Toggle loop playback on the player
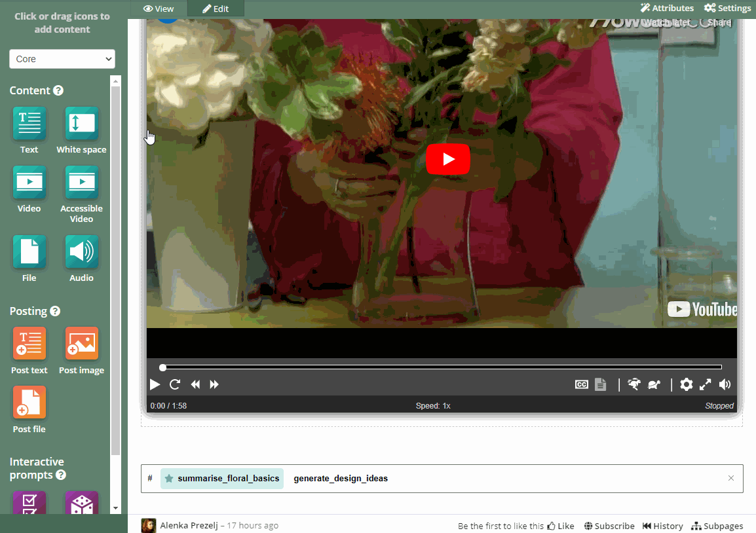This screenshot has height=533, width=756. [x=174, y=384]
